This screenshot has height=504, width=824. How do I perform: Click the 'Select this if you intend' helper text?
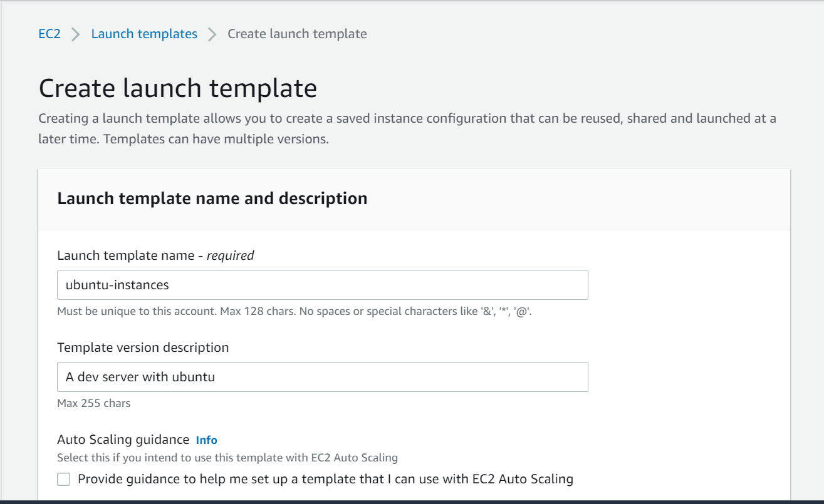[x=227, y=458]
